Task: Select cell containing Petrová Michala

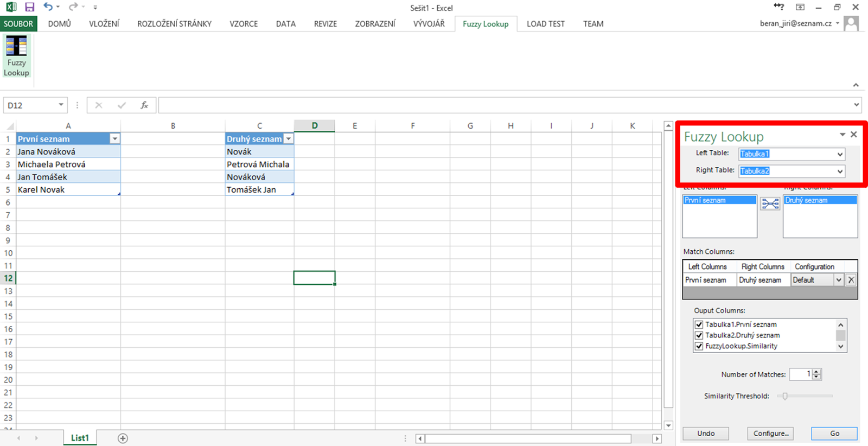Action: click(x=259, y=164)
